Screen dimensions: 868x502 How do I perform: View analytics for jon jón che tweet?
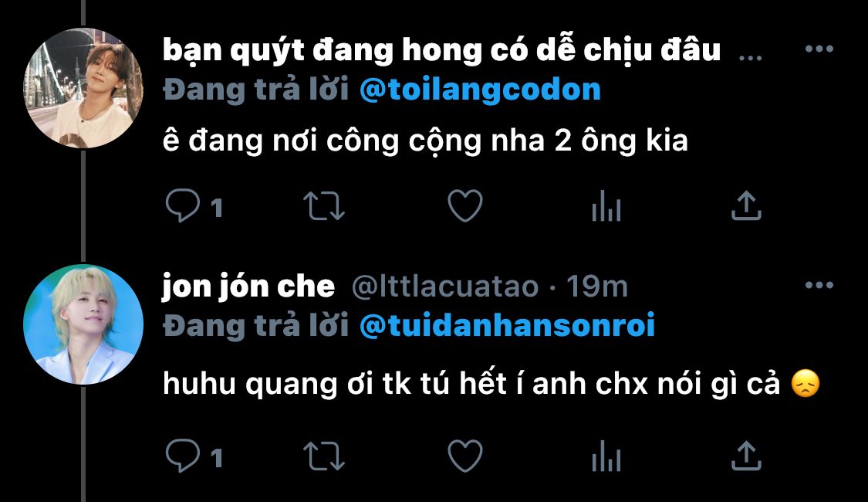pyautogui.click(x=606, y=456)
